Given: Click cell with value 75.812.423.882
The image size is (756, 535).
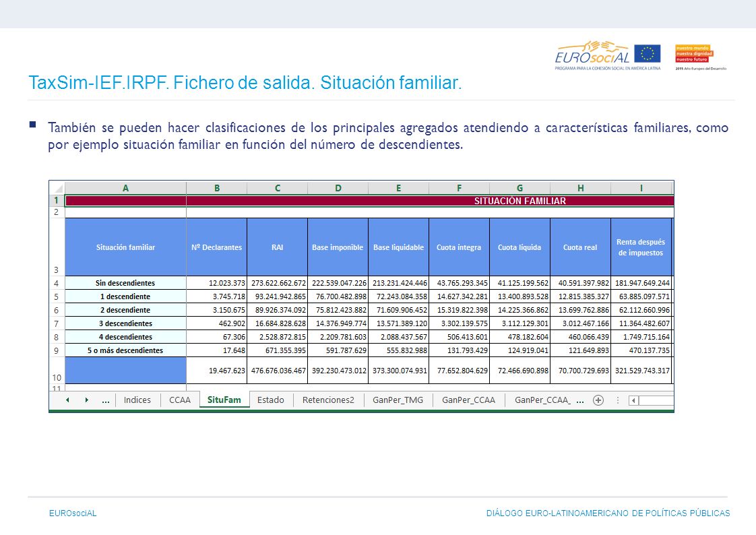Looking at the screenshot, I should 338,310.
